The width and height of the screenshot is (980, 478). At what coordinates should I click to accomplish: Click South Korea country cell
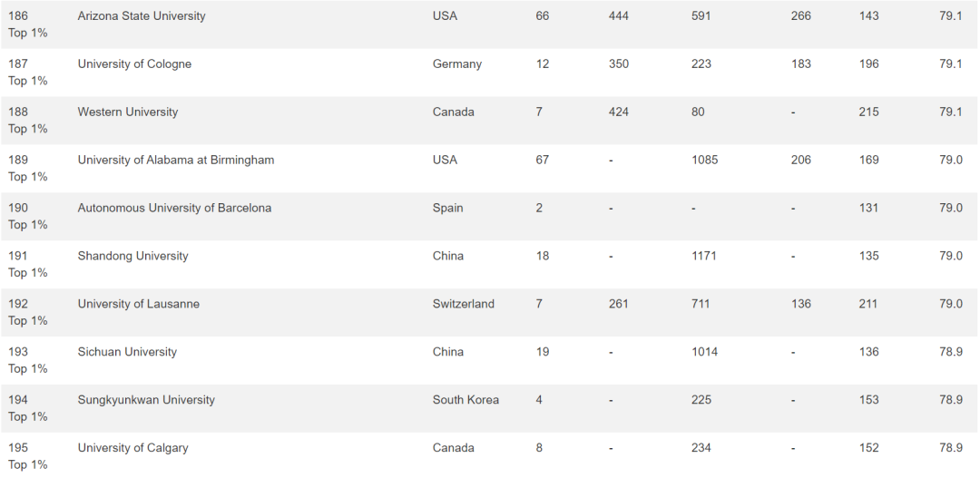(465, 400)
